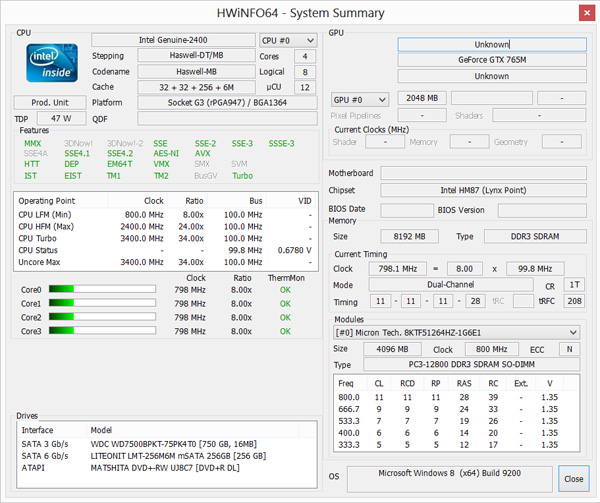Select the Uncore Max row
This screenshot has width=600, height=503.
click(166, 262)
